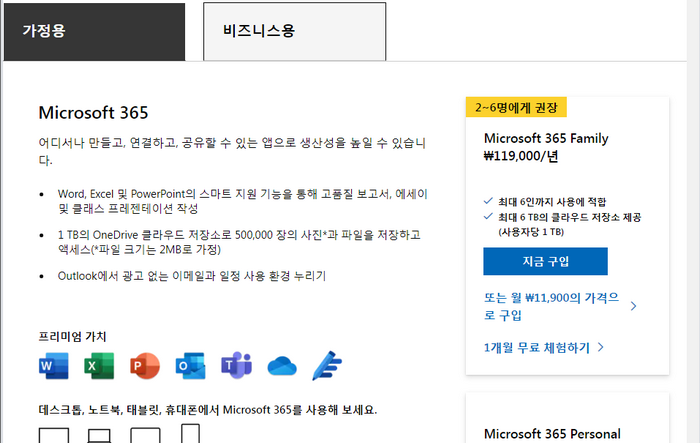The width and height of the screenshot is (700, 443).
Task: Click the OneDrive cloud icon
Action: click(282, 366)
